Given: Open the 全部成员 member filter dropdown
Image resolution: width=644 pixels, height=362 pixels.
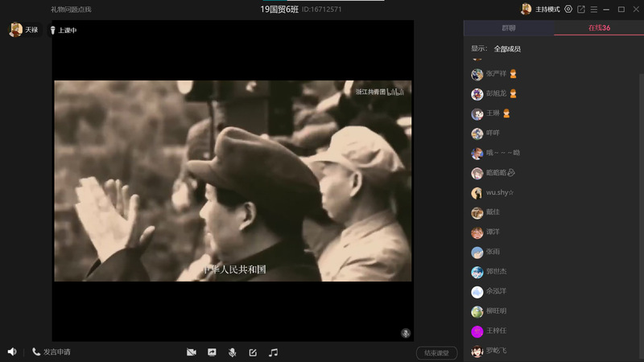Looking at the screenshot, I should pos(507,49).
